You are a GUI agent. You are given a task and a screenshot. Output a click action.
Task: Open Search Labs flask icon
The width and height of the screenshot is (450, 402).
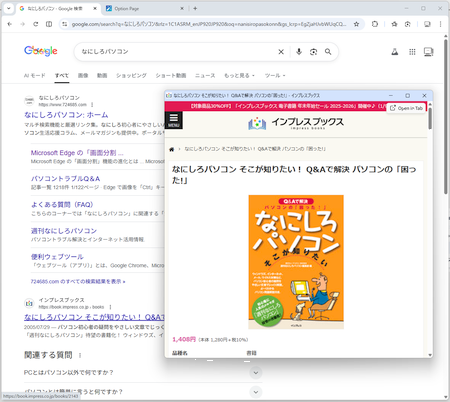(x=395, y=52)
